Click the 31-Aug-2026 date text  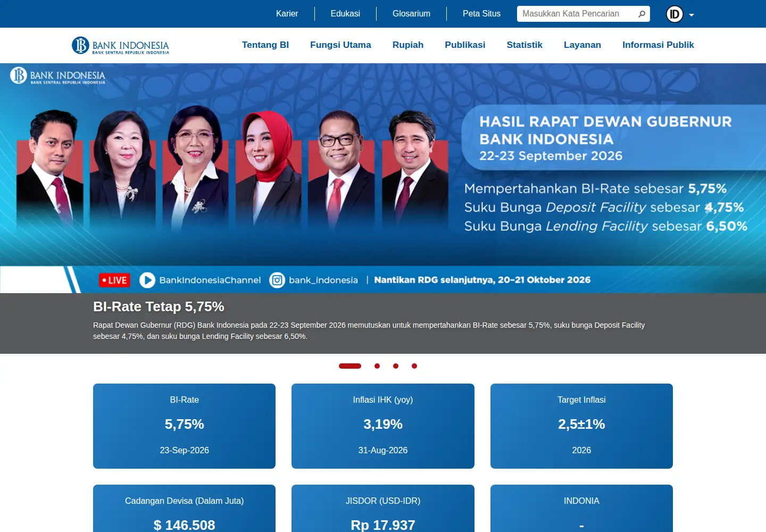coord(383,451)
